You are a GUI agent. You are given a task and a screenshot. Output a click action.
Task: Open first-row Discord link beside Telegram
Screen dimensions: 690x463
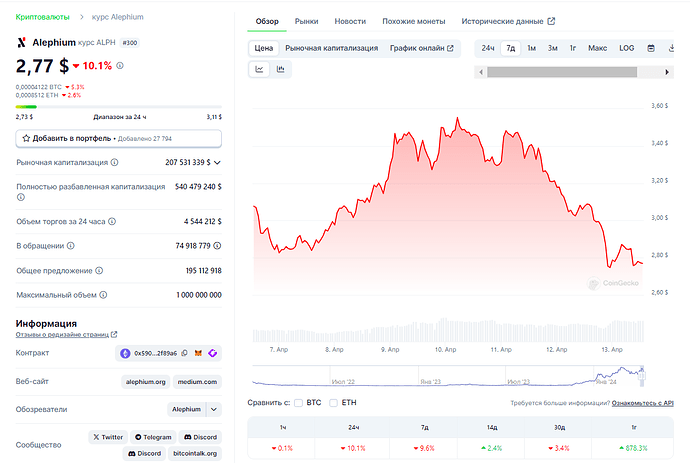coord(200,437)
